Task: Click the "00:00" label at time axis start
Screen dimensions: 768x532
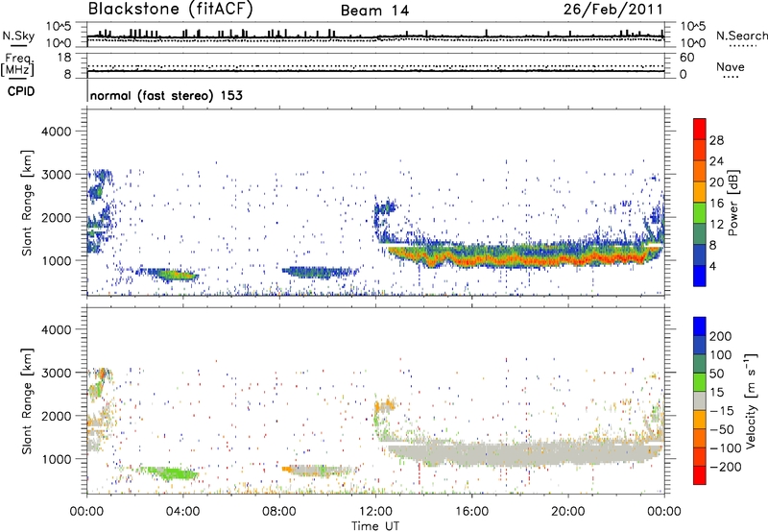Action: [86, 512]
